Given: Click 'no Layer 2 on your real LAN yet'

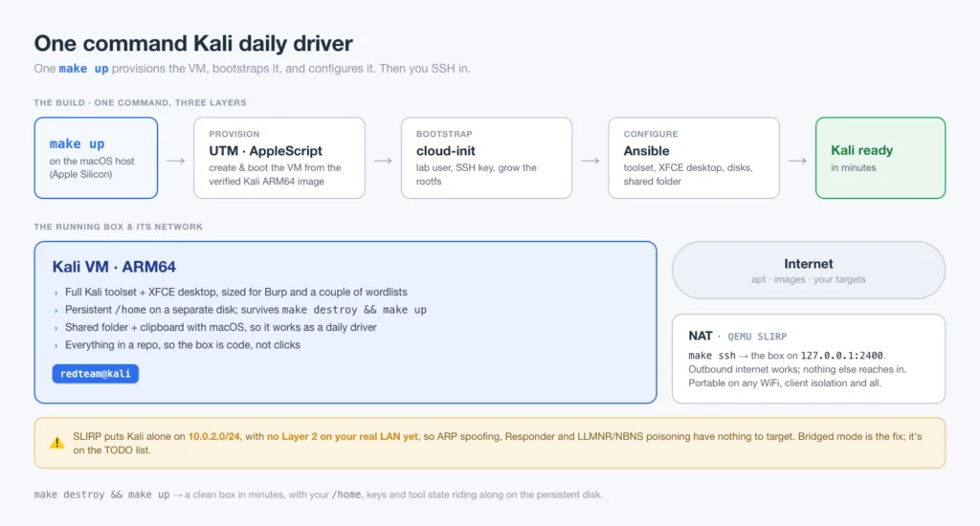Looking at the screenshot, I should tap(343, 437).
